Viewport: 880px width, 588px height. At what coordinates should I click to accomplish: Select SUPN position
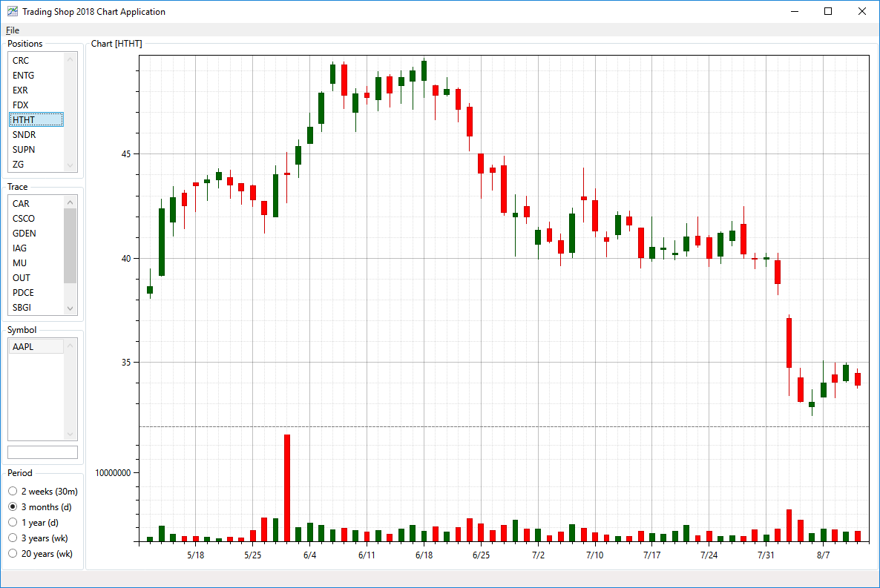(36, 149)
